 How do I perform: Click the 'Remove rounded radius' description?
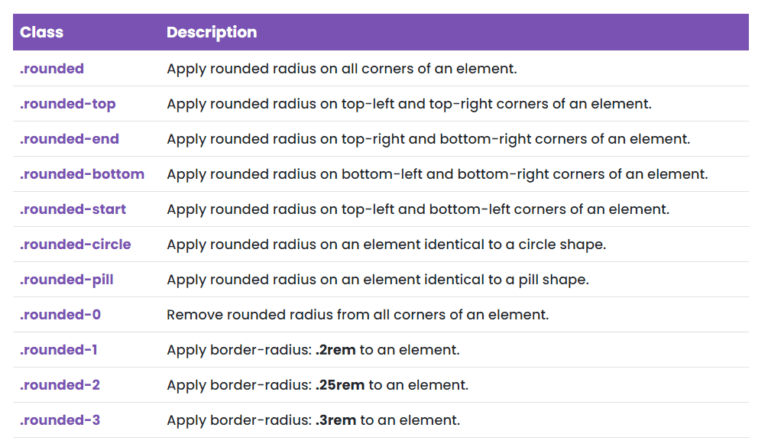[358, 315]
